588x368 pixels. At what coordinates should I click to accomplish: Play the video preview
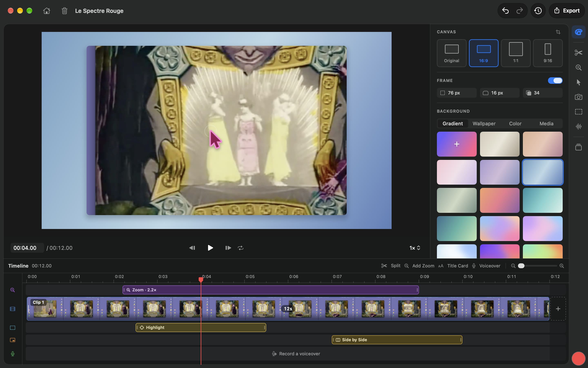click(210, 248)
